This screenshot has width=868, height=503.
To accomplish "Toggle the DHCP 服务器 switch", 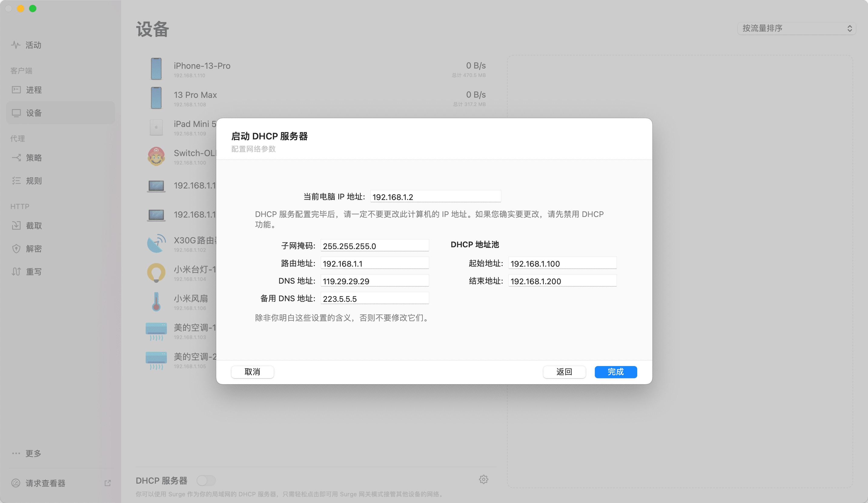I will [206, 480].
